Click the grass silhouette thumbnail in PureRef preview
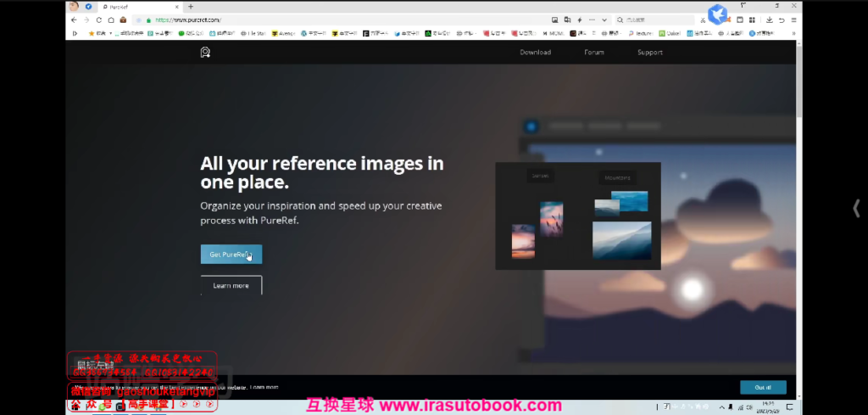 (x=551, y=220)
